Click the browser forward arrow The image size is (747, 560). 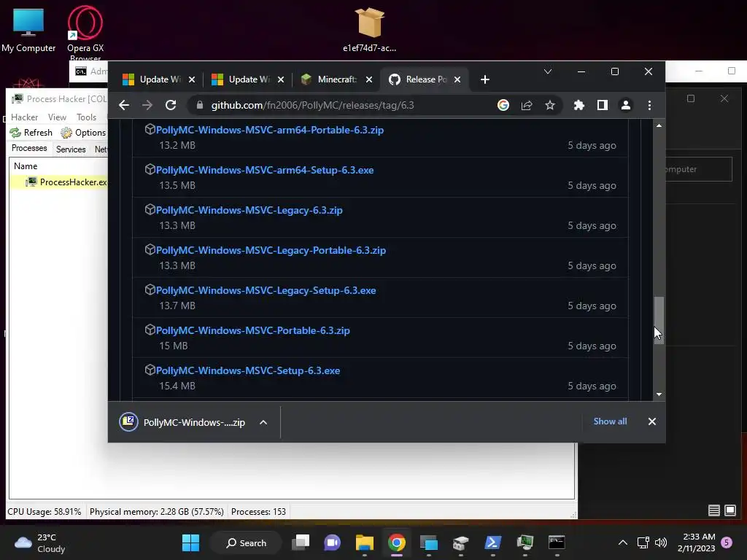[147, 105]
